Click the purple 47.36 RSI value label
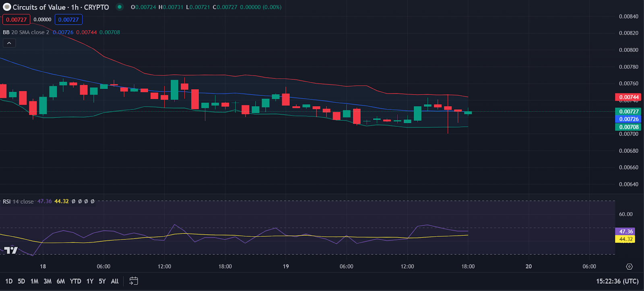The width and height of the screenshot is (644, 291). click(625, 231)
